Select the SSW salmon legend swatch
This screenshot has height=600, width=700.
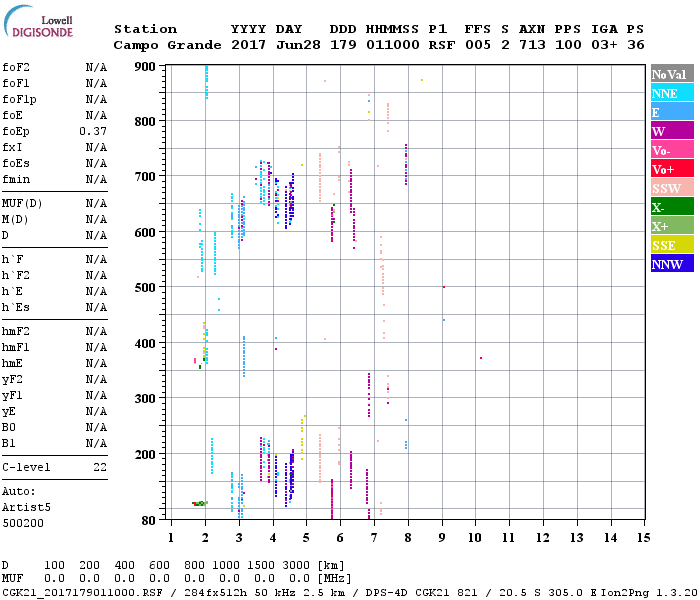coord(671,188)
